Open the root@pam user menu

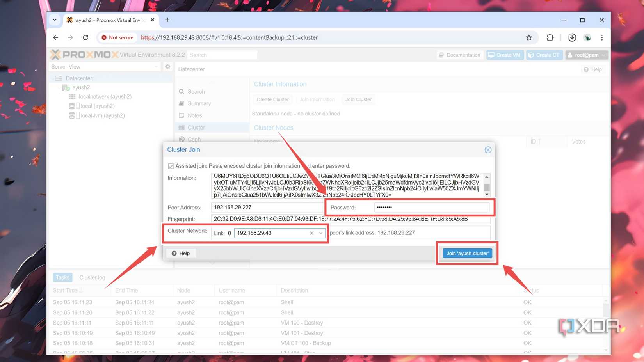586,55
